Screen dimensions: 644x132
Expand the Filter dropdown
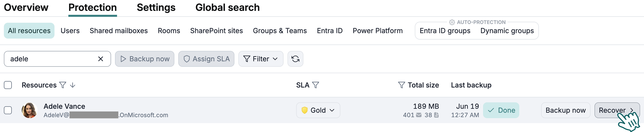pyautogui.click(x=261, y=59)
